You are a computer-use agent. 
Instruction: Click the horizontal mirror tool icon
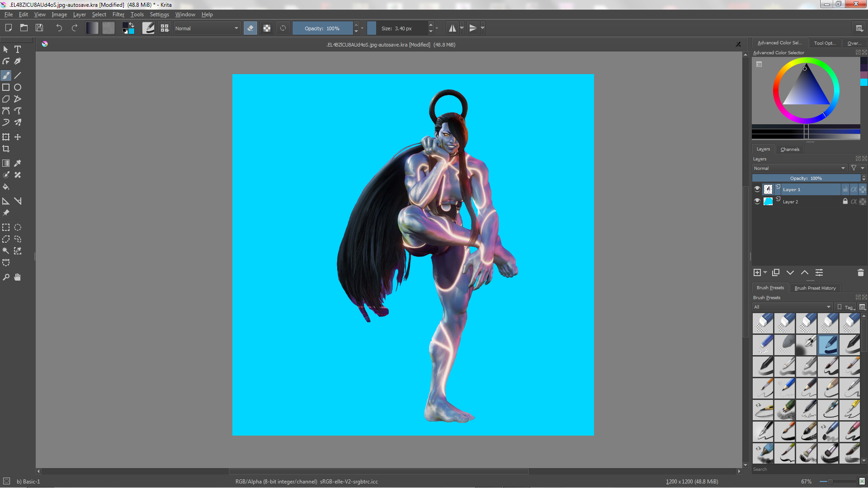point(452,28)
